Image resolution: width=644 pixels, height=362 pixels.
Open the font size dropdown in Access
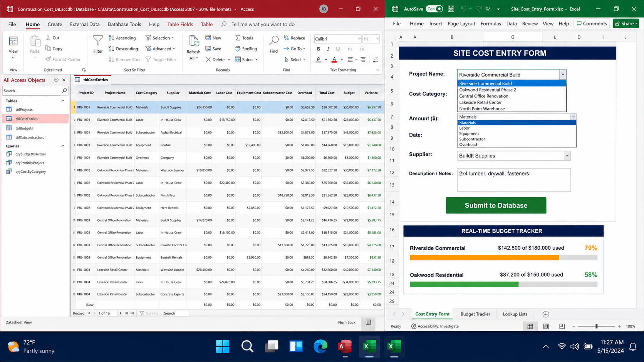(377, 39)
